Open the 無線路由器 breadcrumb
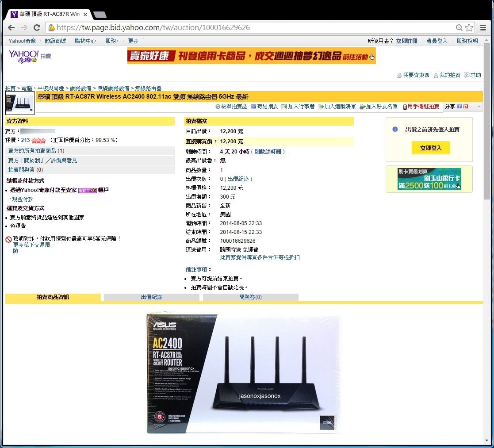 (149, 88)
